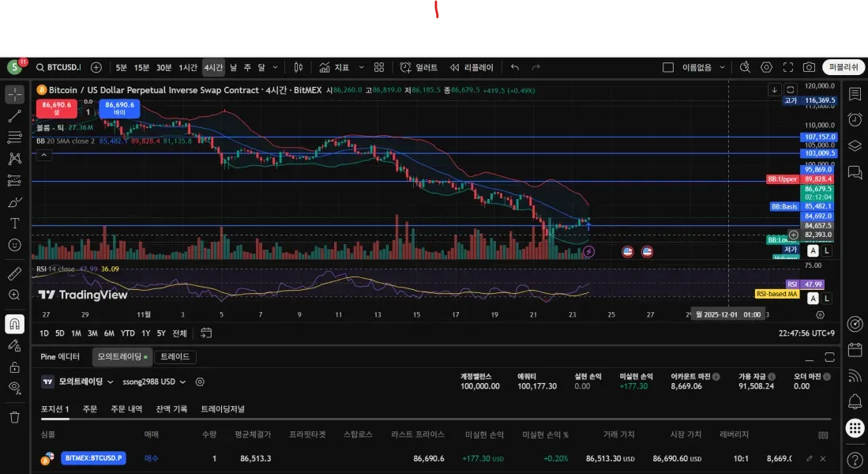Take a chart snapshot with camera

point(809,68)
